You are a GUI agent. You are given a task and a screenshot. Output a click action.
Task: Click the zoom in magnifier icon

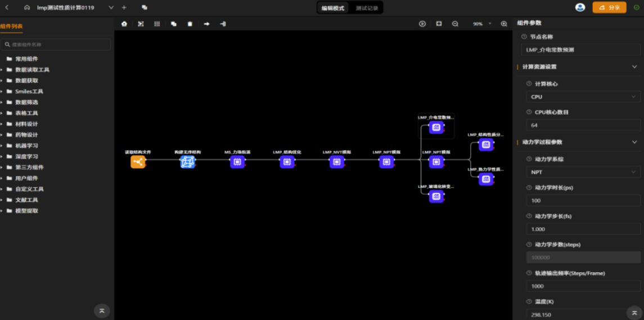(x=504, y=24)
